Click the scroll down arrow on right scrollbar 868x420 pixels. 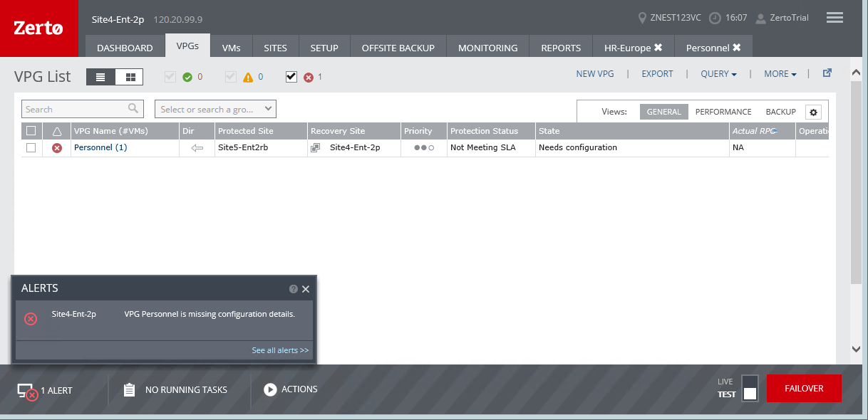coord(857,349)
